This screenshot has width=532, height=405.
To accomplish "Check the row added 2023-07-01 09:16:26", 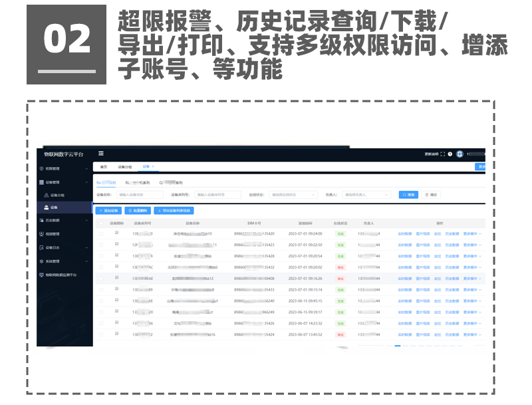I will point(101,279).
